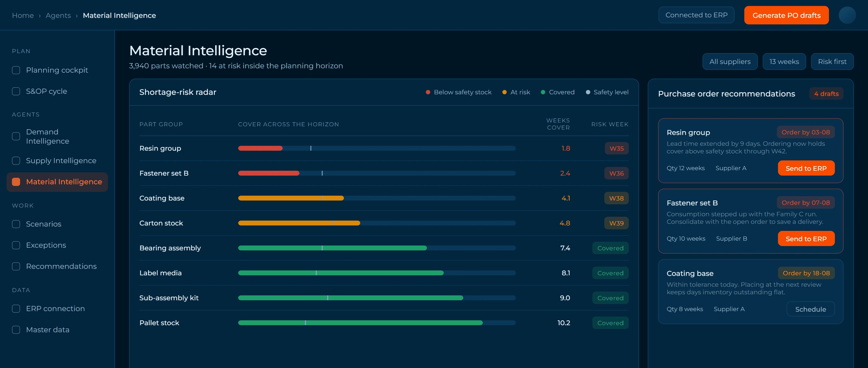Open the Risk first sort option
The image size is (868, 368).
click(x=832, y=62)
